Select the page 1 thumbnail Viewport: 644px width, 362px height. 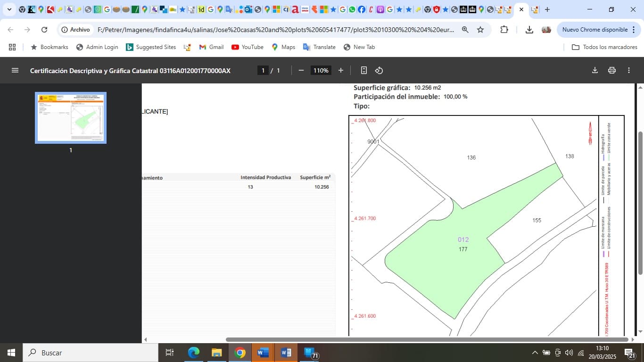[x=71, y=117]
